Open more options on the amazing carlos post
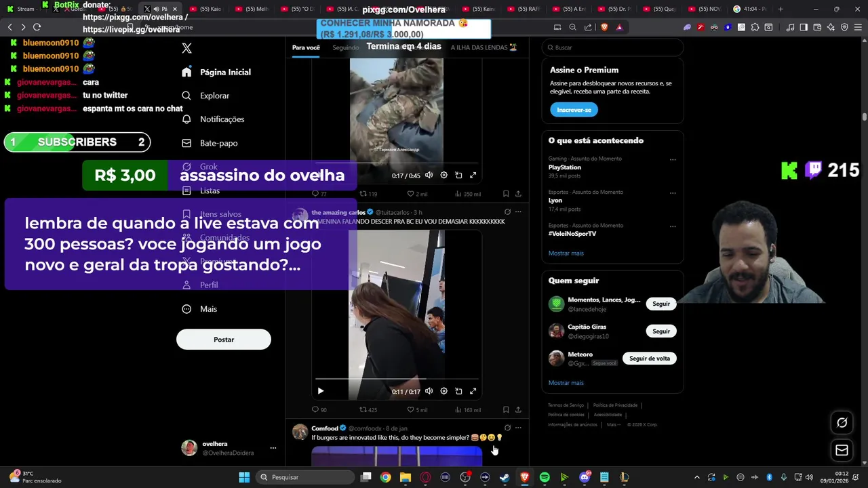Viewport: 868px width, 488px height. [x=518, y=212]
